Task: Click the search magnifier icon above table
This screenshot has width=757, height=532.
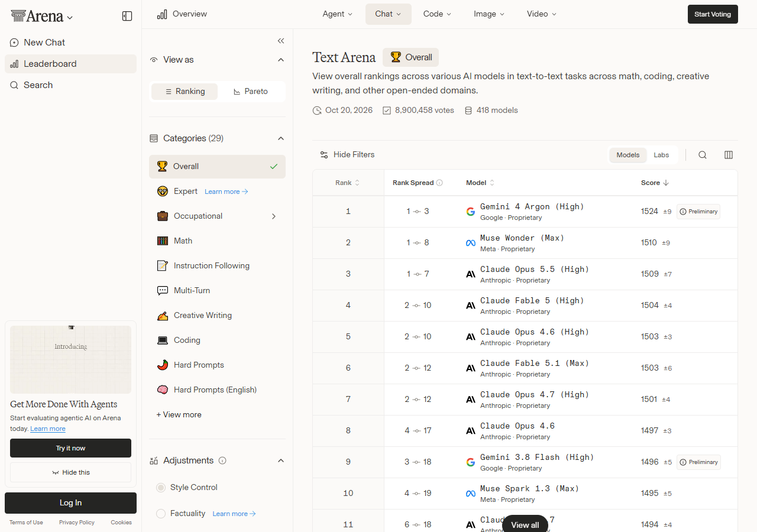Action: coord(703,155)
